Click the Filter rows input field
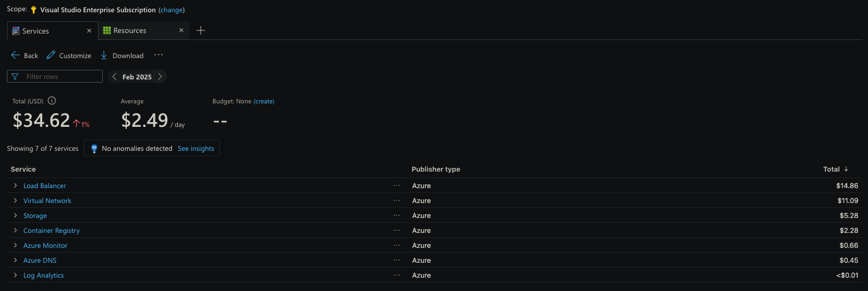 [61, 77]
